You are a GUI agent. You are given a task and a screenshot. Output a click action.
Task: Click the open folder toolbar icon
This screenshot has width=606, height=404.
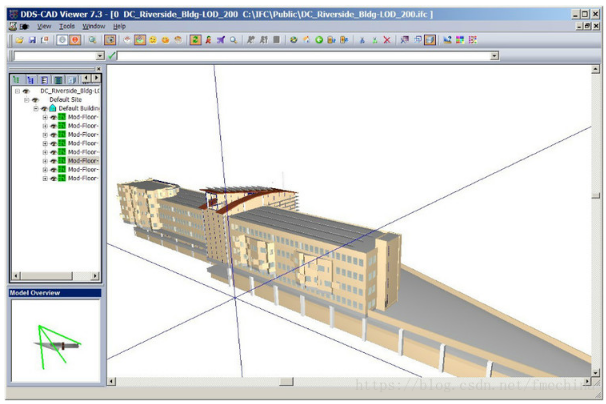coord(19,40)
